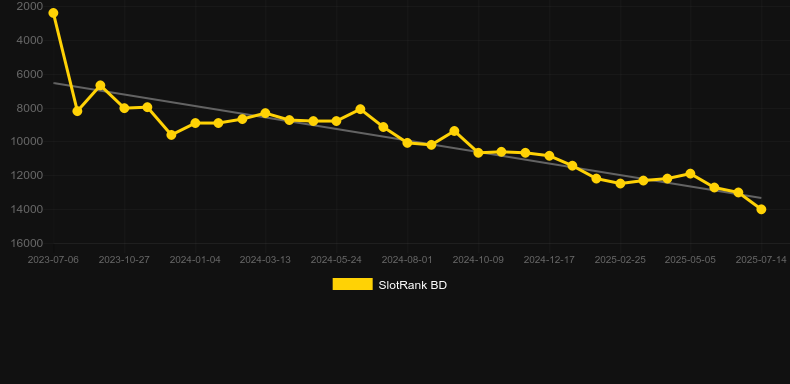Viewport: 790px width, 384px height.
Task: Click the data point above 2024-08-01
Action: click(x=408, y=143)
